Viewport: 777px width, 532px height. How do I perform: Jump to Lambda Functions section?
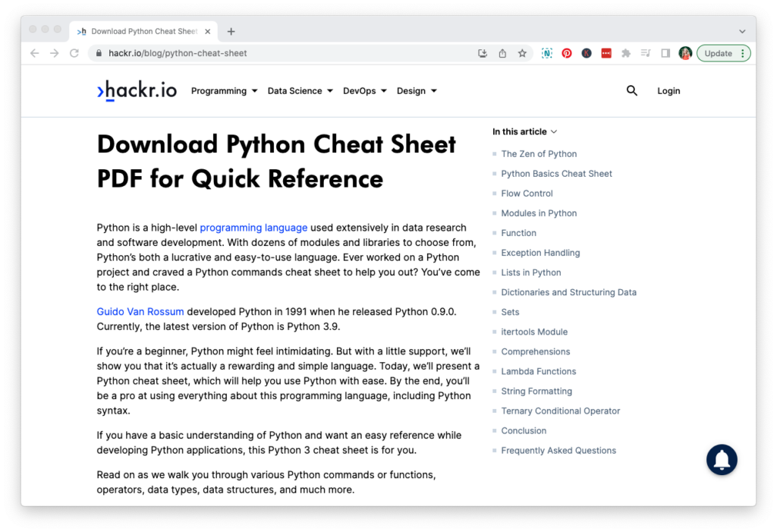pos(538,371)
